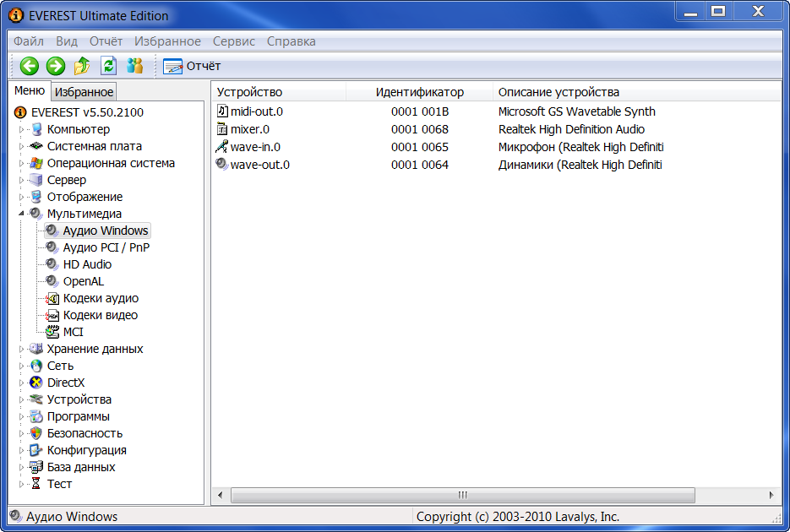This screenshot has width=790, height=532.
Task: Expand the DirectX tree node
Action: coord(23,383)
